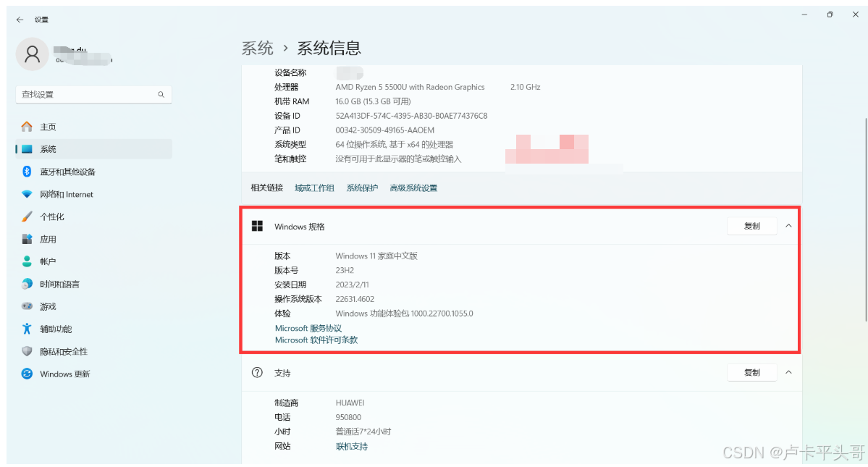868x467 pixels.
Task: Select 应用 in the sidebar
Action: pyautogui.click(x=93, y=239)
